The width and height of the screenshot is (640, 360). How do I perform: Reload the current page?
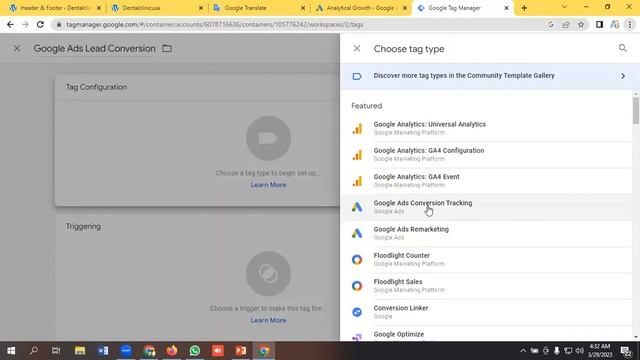click(40, 24)
